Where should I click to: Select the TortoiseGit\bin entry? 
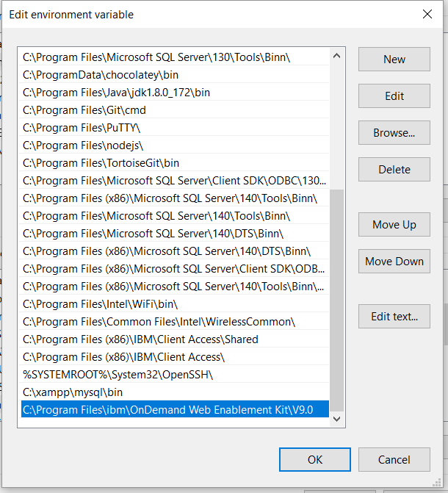[x=175, y=163]
